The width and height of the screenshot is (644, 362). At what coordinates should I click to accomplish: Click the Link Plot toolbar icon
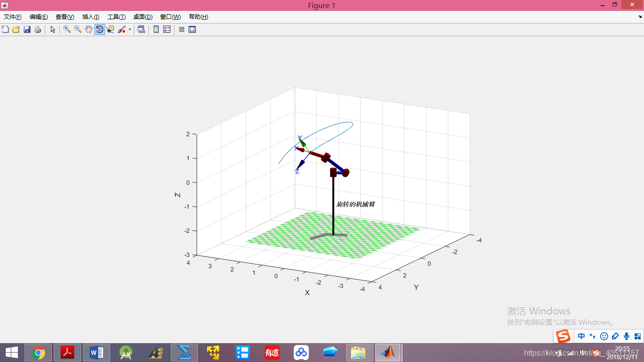(141, 29)
